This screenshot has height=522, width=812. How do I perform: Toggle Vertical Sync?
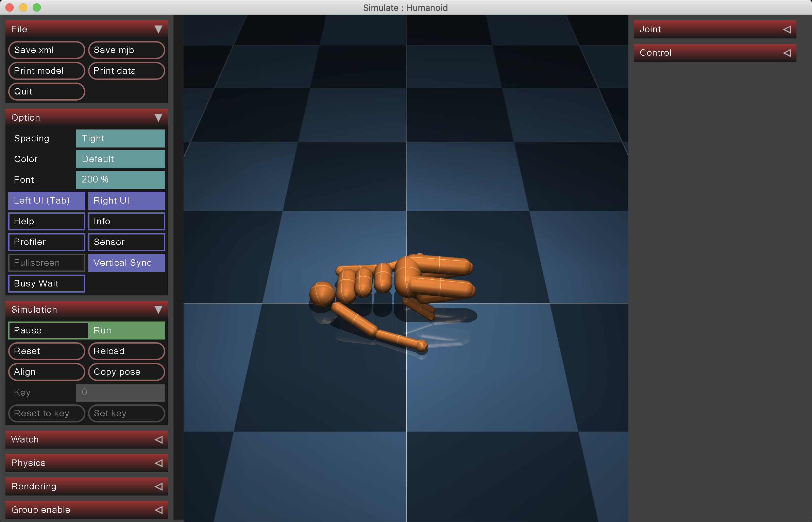point(126,263)
